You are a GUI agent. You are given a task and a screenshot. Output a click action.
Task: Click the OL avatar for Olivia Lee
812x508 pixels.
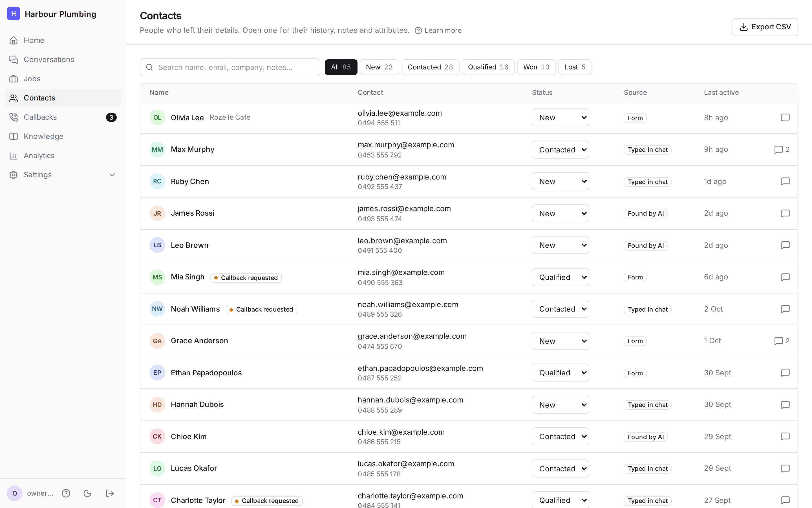click(157, 118)
